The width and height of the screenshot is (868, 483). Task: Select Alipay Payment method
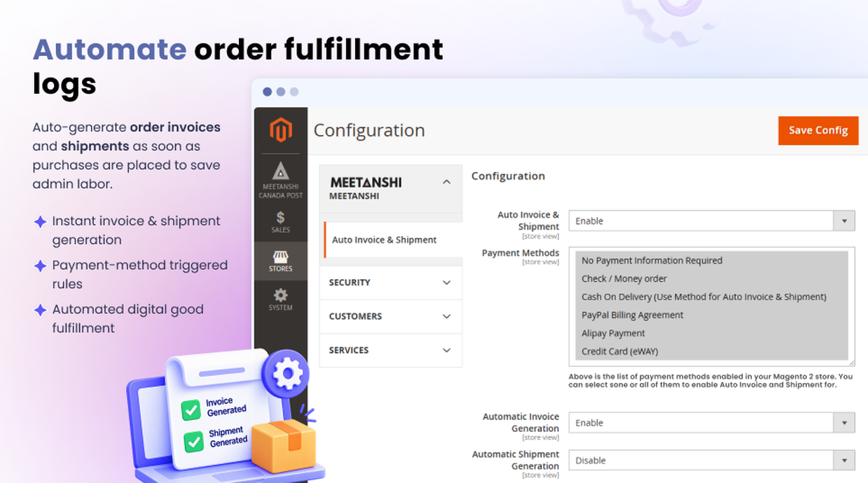712,333
